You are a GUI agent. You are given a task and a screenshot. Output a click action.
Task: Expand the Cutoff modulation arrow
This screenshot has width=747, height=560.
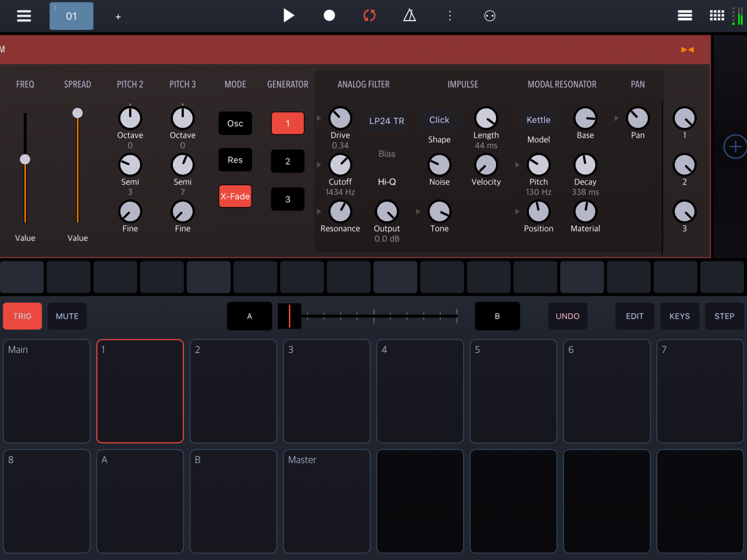coord(319,165)
